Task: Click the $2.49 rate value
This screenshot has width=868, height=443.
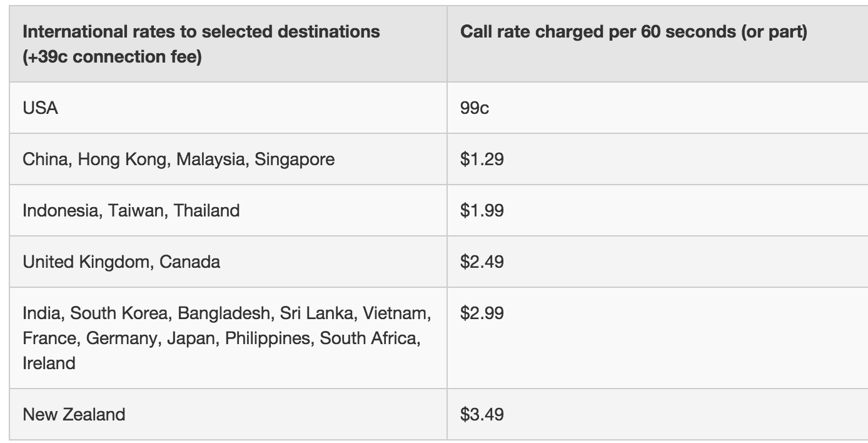Action: [482, 262]
